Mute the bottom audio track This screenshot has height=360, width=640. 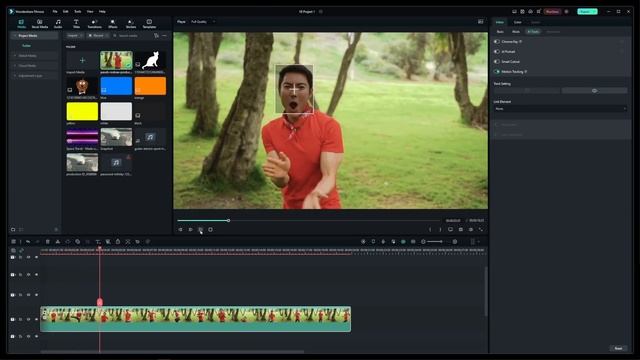pyautogui.click(x=29, y=336)
